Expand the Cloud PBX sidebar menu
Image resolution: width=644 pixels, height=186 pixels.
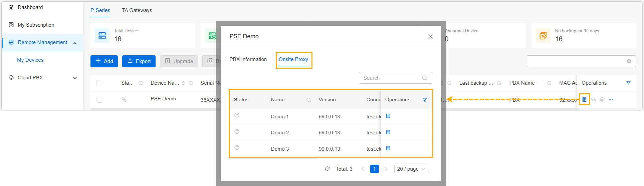coord(75,78)
